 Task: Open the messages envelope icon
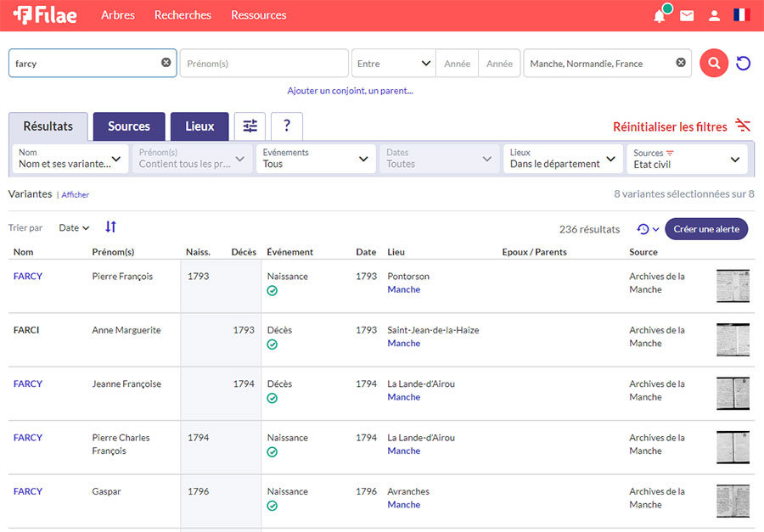pyautogui.click(x=687, y=16)
